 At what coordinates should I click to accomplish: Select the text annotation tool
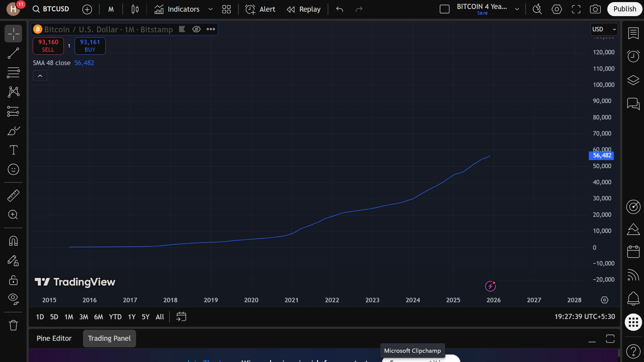tap(13, 150)
